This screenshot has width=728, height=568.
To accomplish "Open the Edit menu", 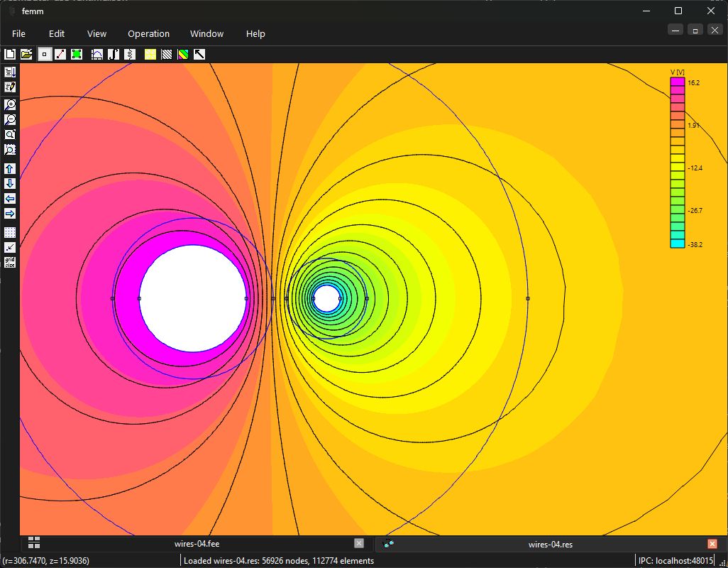I will (57, 33).
